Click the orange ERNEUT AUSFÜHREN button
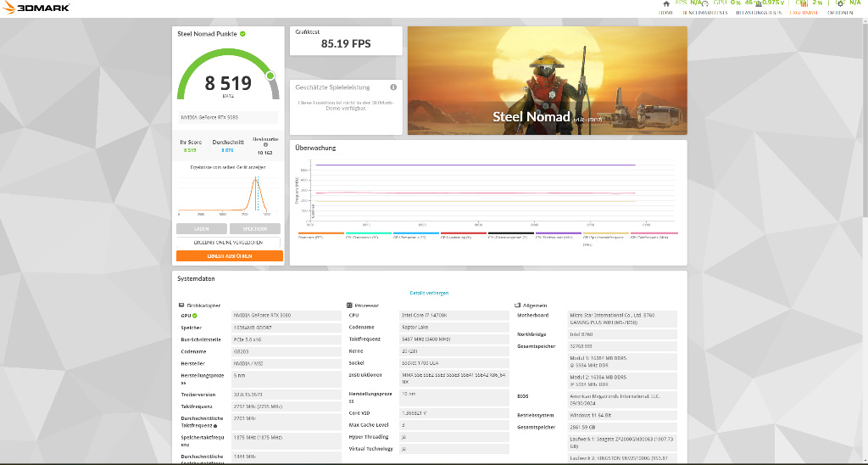Screen dimensions: 868x465 [230, 256]
